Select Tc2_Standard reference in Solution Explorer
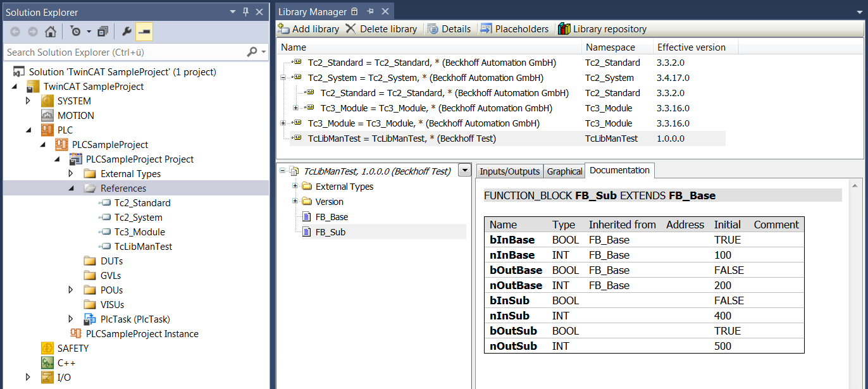The width and height of the screenshot is (868, 389). pos(142,203)
